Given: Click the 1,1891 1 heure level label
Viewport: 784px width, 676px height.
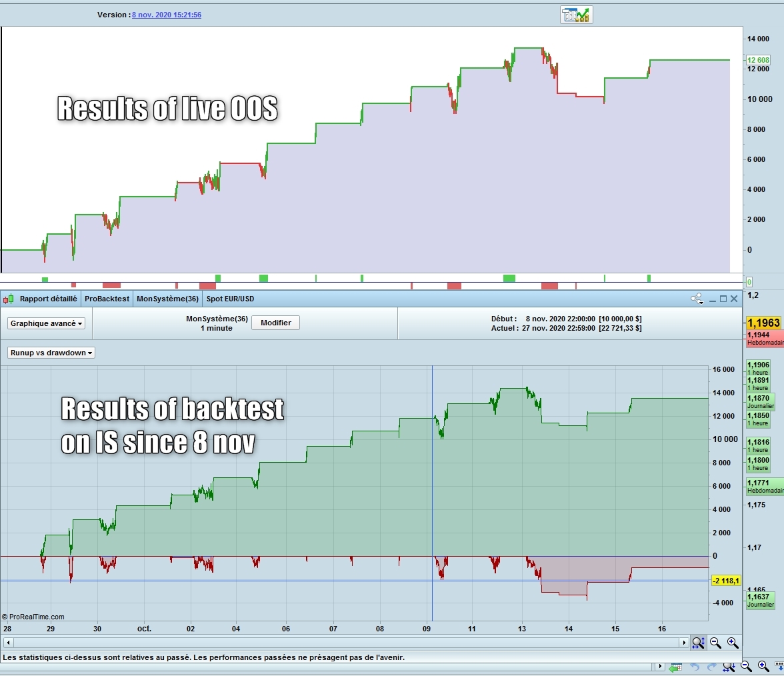Looking at the screenshot, I should pos(758,383).
